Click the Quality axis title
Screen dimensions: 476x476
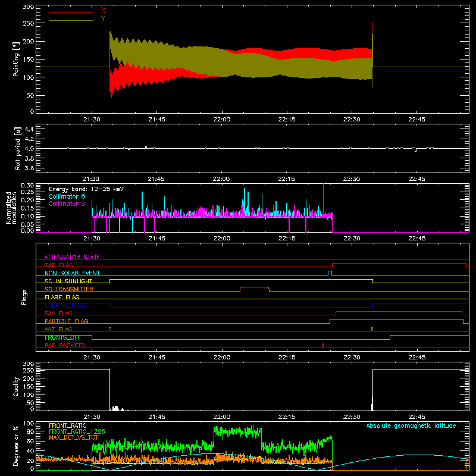point(16,386)
